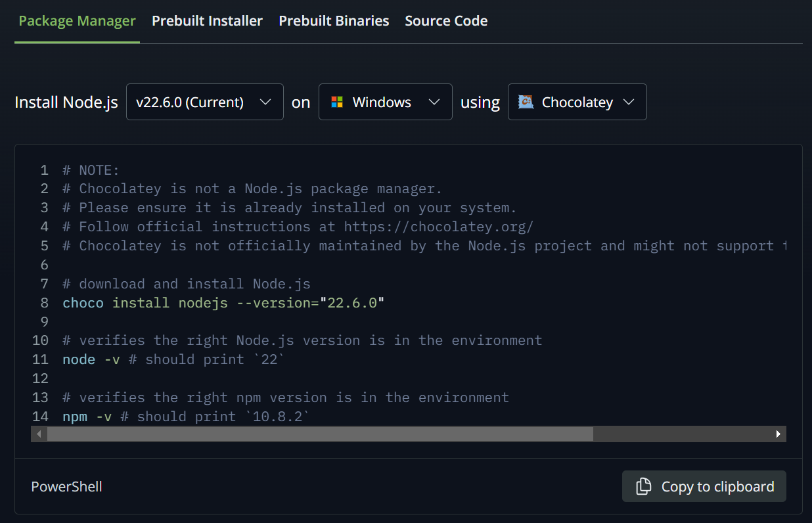Click the PowerShell label
Viewport: 812px width, 523px height.
pyautogui.click(x=67, y=486)
